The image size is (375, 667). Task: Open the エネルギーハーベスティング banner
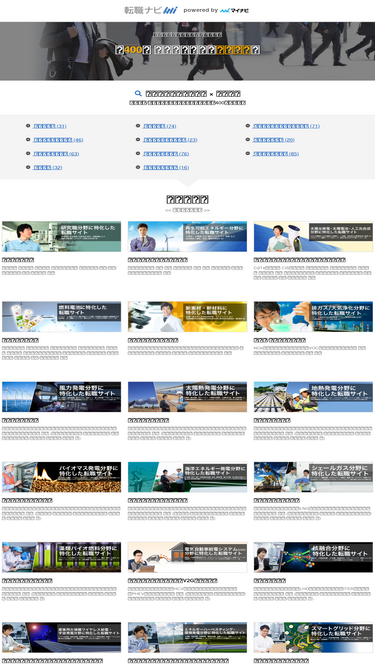187,638
